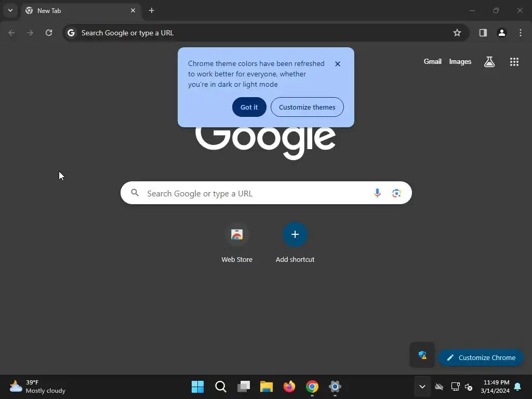Open the network status tray icon
The image size is (532, 399).
pos(455,387)
